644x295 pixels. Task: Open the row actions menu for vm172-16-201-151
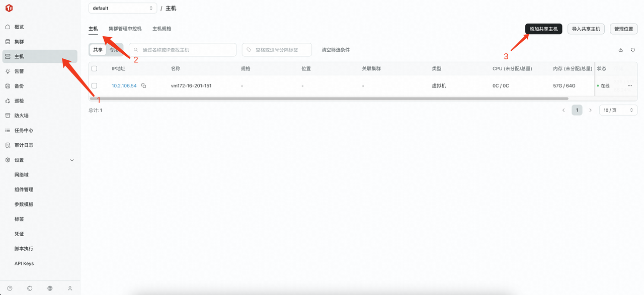(629, 85)
